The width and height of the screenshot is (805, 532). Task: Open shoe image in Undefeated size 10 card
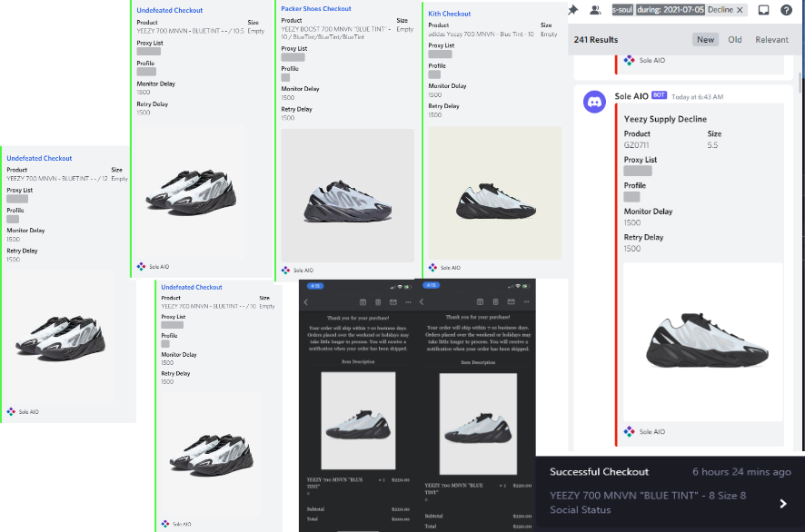click(211, 454)
